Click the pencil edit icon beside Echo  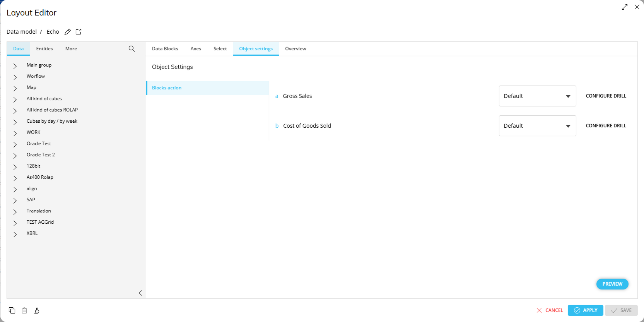coord(68,32)
